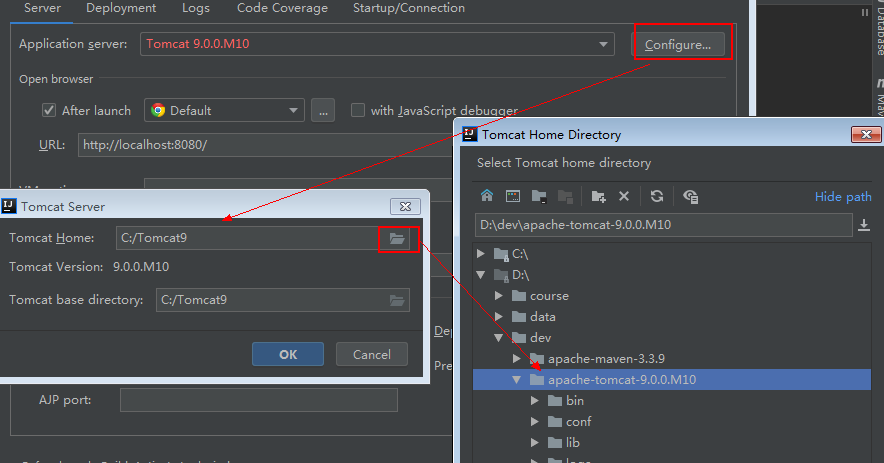Image resolution: width=884 pixels, height=463 pixels.
Task: Click the data folder icon
Action: pyautogui.click(x=519, y=316)
